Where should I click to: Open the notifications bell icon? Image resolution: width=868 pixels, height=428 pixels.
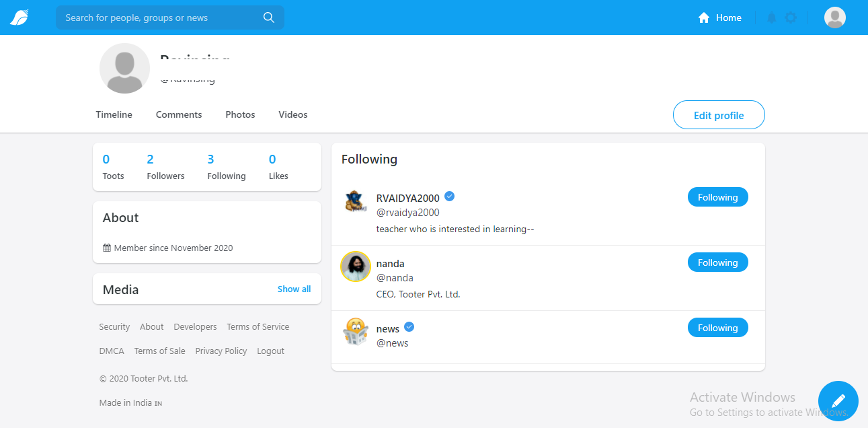point(772,18)
